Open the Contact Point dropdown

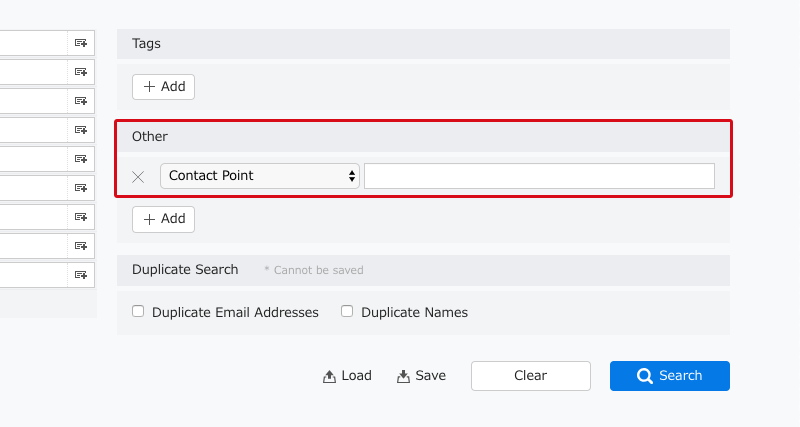click(260, 176)
